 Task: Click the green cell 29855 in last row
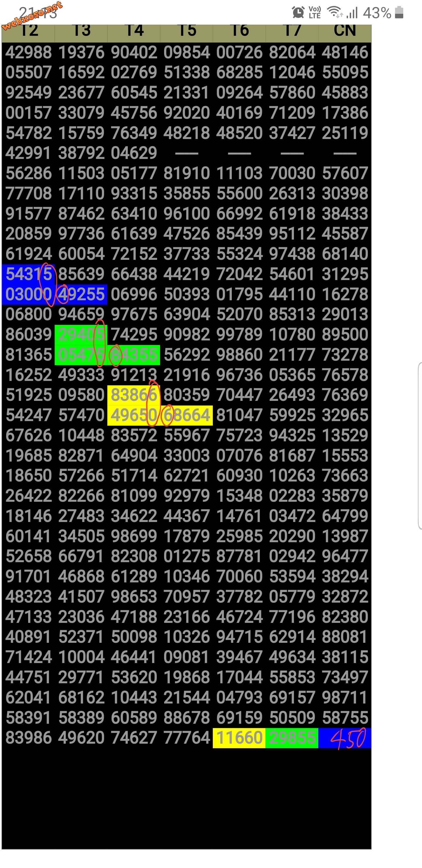point(292,738)
